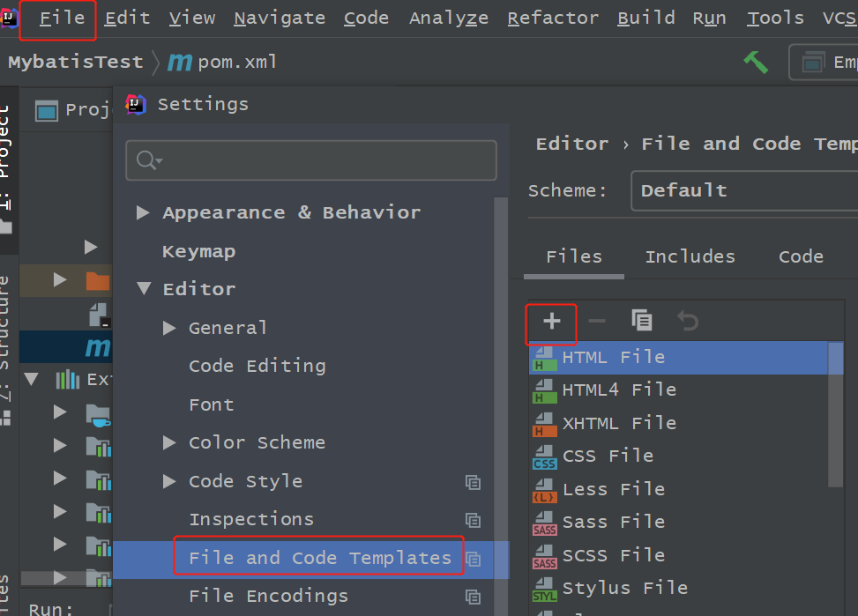Viewport: 858px width, 616px height.
Task: Click the template list scrollbar
Action: click(x=836, y=412)
